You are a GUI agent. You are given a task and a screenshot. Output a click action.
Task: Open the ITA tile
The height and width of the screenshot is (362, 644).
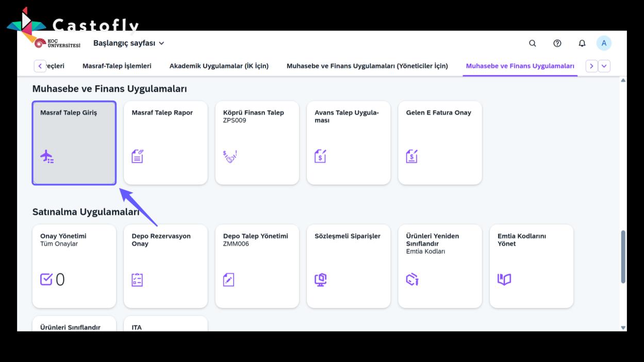tap(166, 324)
